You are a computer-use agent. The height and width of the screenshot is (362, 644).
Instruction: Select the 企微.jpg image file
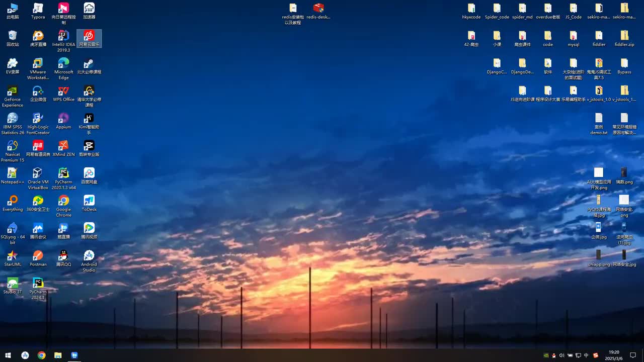tap(599, 231)
